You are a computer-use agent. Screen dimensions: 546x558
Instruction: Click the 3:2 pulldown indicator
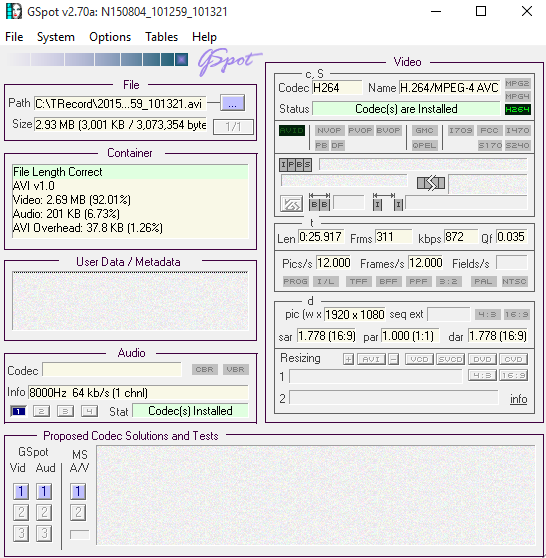448,281
